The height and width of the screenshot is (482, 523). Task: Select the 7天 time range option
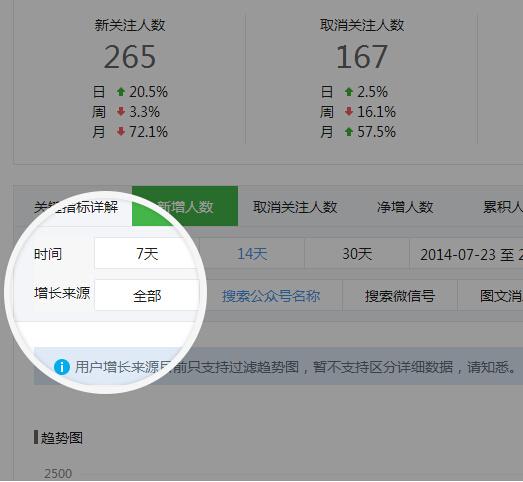click(x=147, y=254)
